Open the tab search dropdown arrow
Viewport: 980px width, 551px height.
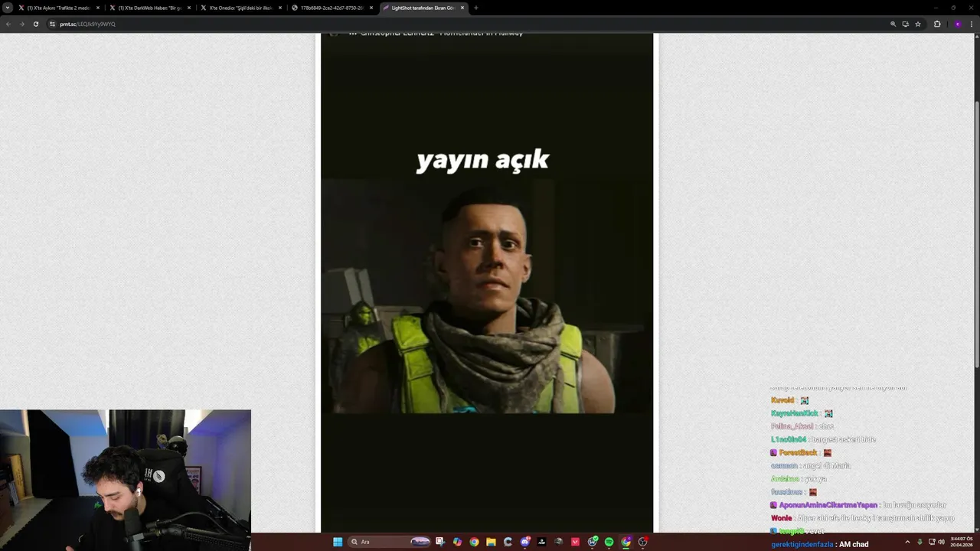(x=8, y=8)
